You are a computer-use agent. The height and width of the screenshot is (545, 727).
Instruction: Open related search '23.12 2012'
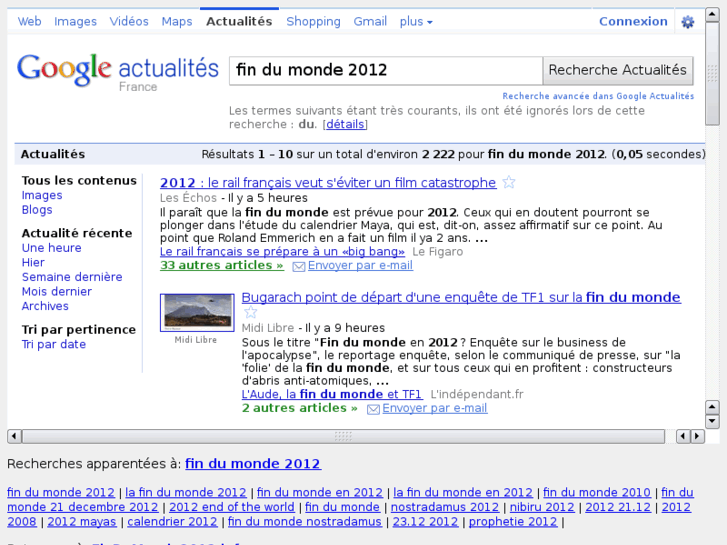(x=425, y=522)
